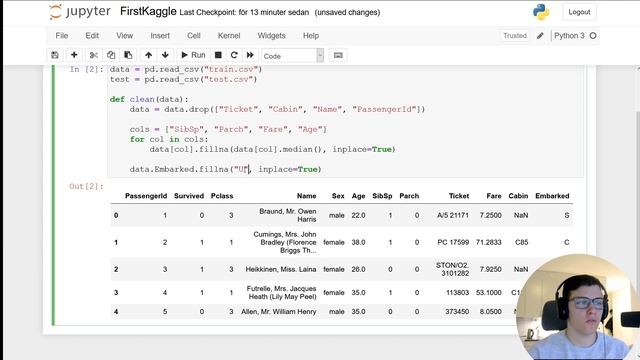The height and width of the screenshot is (360, 640).
Task: Click cabin value C85
Action: tap(522, 242)
